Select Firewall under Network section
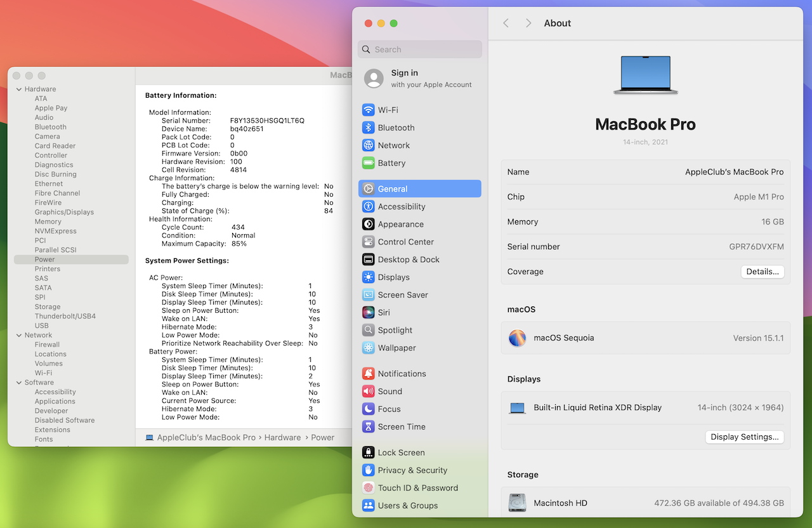Viewport: 812px width, 528px height. pos(48,345)
